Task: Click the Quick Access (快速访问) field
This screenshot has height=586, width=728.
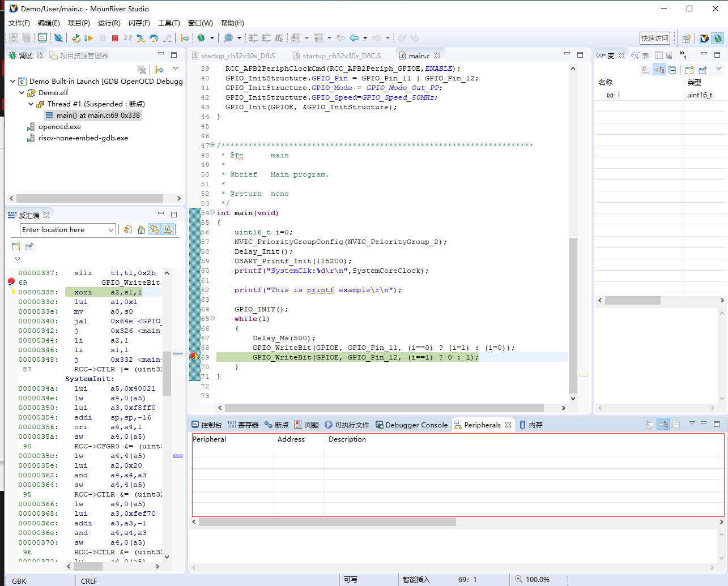Action: [655, 38]
